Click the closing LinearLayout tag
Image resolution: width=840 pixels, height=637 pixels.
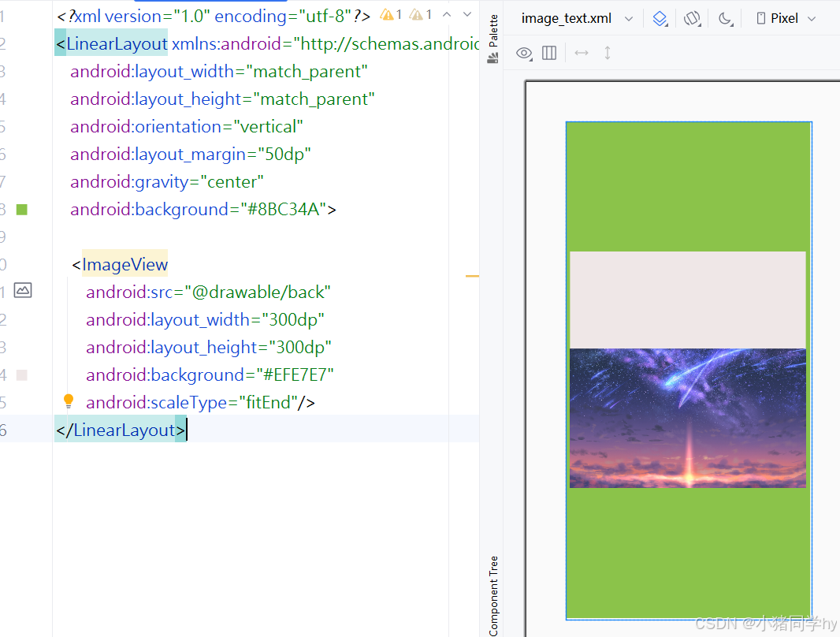(121, 430)
